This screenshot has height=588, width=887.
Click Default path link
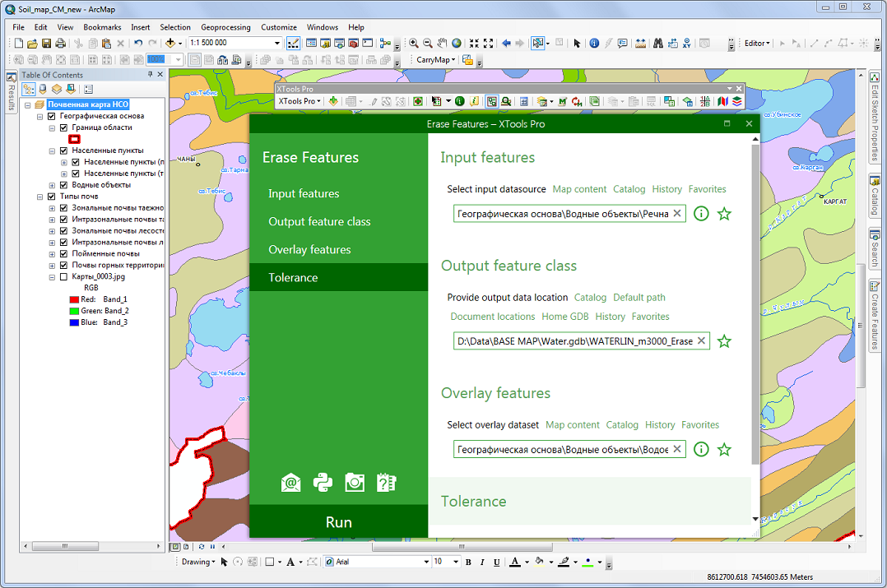click(639, 298)
